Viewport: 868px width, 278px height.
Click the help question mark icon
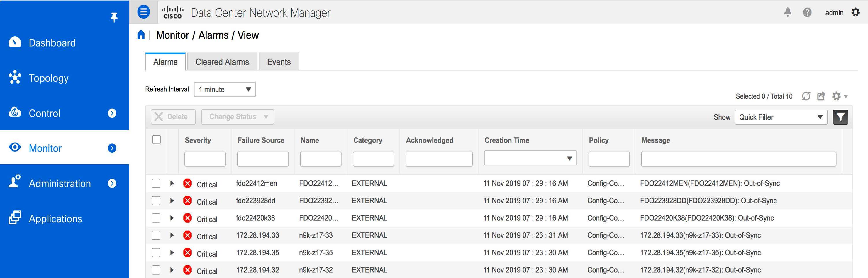pos(807,12)
